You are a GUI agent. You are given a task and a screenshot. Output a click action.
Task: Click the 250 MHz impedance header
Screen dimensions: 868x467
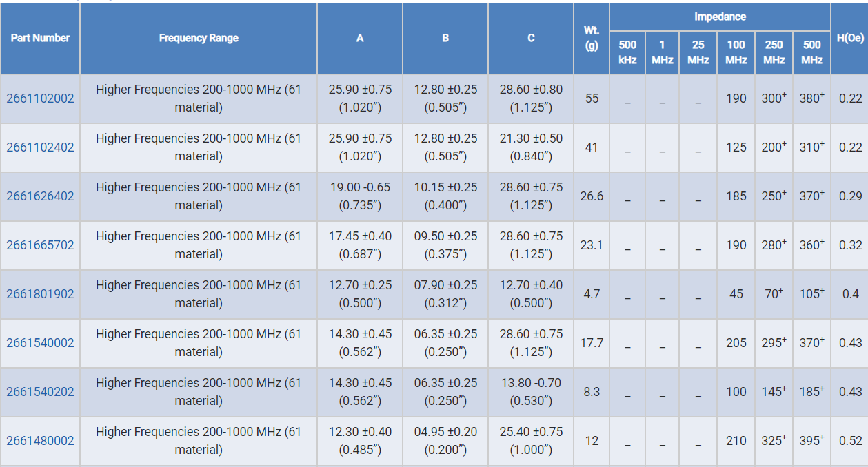coord(774,52)
